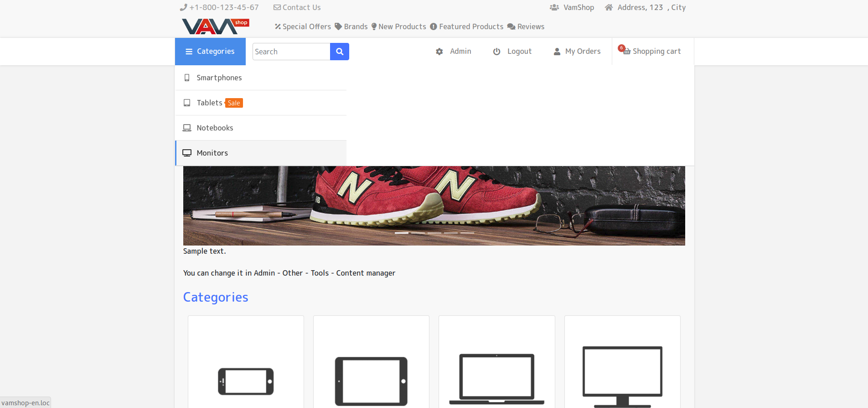This screenshot has width=868, height=408.
Task: Open Tablets category with Sale badge
Action: [x=210, y=103]
